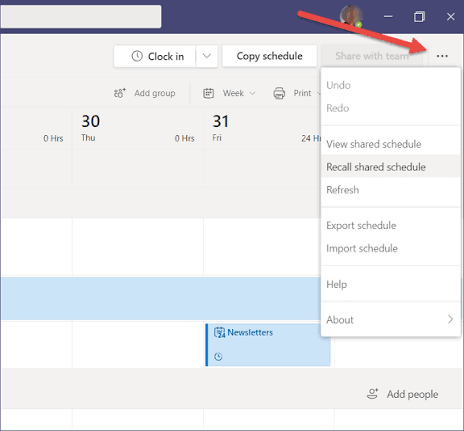Choose Import schedule
This screenshot has width=464, height=431.
tap(390, 249)
